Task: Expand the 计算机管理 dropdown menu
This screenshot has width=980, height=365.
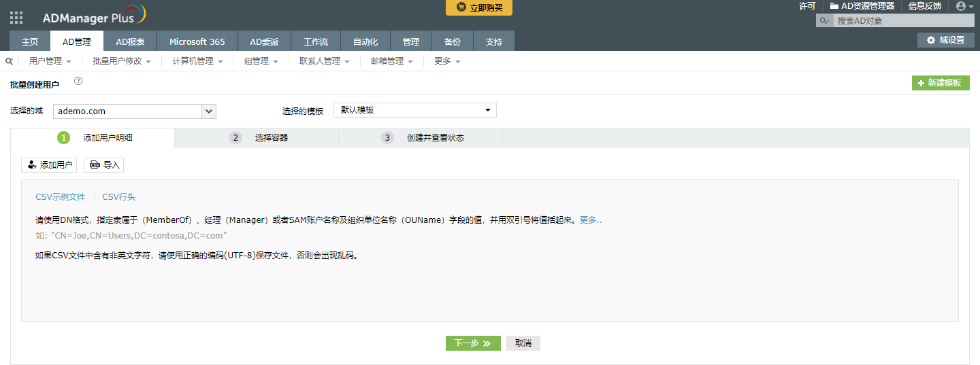Action: (x=197, y=61)
